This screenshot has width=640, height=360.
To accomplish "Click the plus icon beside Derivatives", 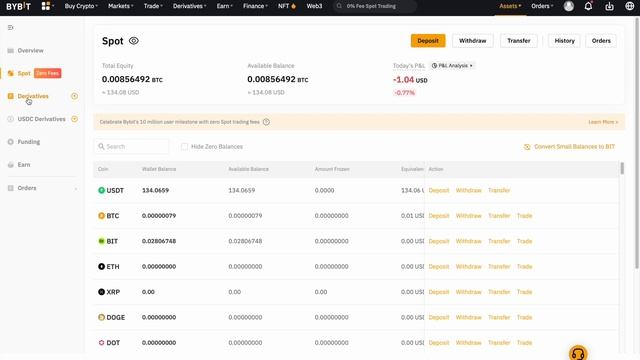I will point(74,96).
